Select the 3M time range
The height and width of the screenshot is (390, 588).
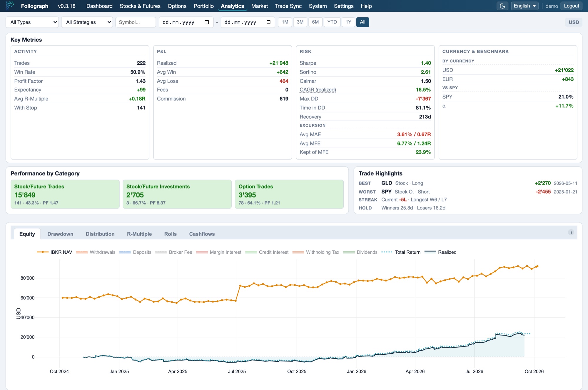pyautogui.click(x=300, y=22)
